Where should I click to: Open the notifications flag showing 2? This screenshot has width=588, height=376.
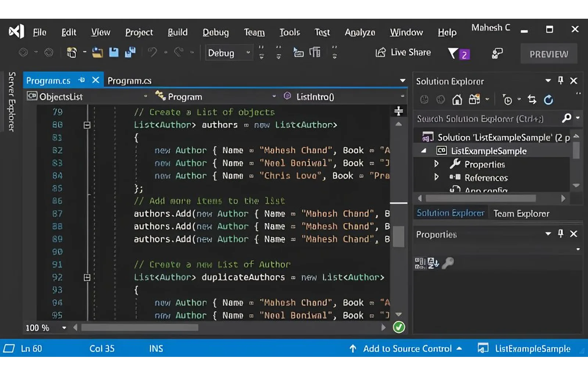click(x=459, y=54)
